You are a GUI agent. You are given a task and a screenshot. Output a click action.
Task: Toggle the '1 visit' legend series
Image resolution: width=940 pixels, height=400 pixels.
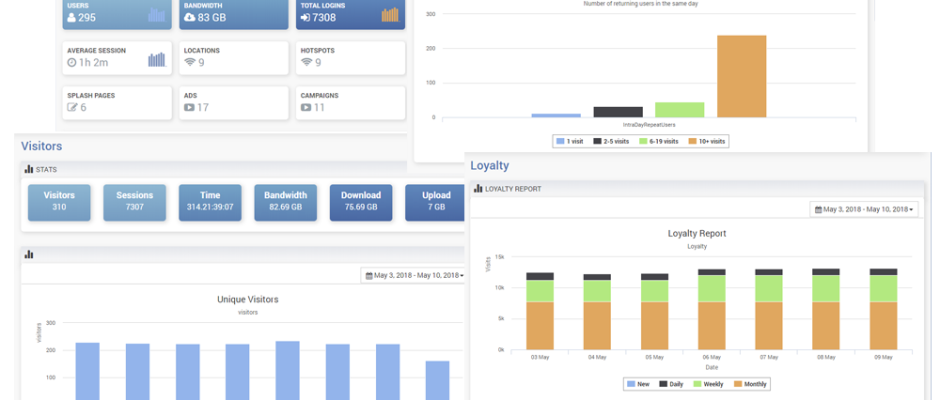coord(570,142)
